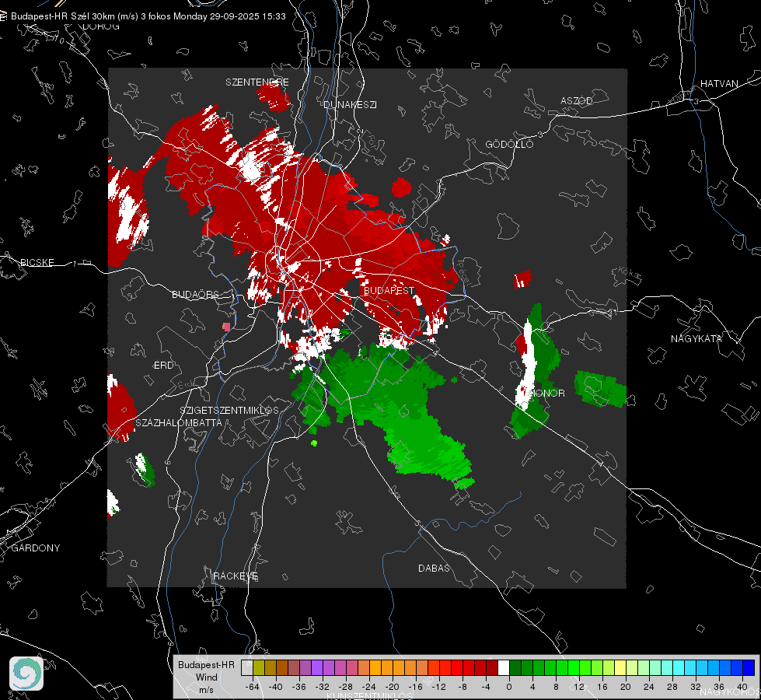Choose the olive swatch next to the grey one
761x700 pixels.
point(259,667)
